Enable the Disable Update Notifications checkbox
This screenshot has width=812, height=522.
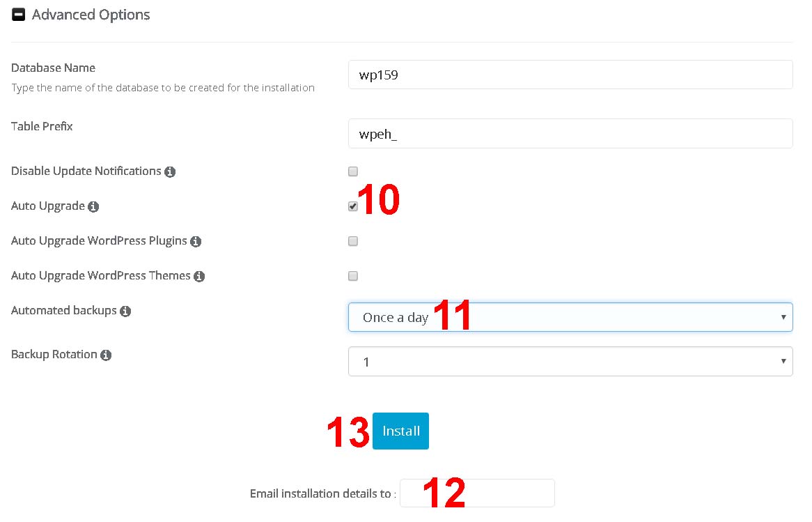click(x=353, y=171)
